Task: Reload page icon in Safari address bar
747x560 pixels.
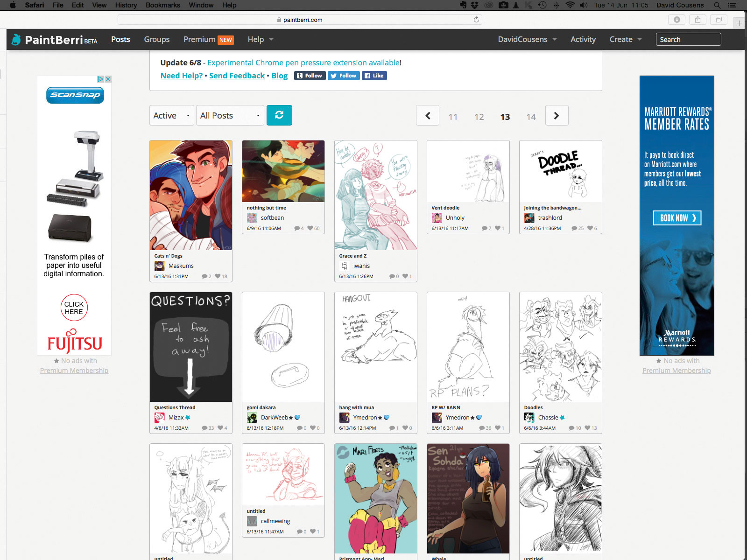Action: click(x=476, y=20)
